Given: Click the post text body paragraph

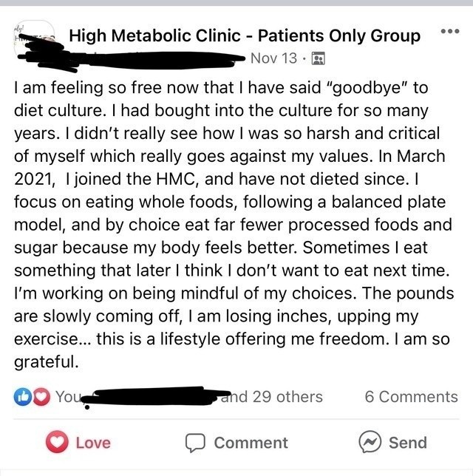Looking at the screenshot, I should coord(234,225).
